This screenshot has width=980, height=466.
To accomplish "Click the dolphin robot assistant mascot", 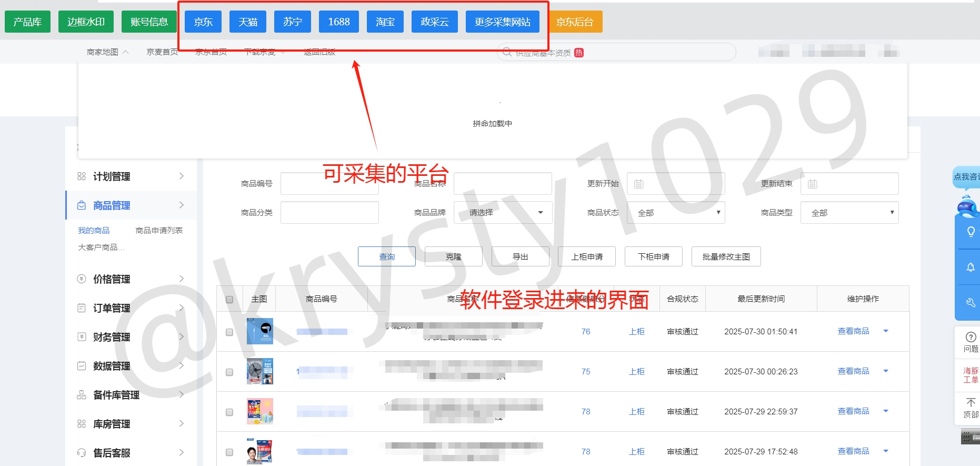I will coord(967,207).
